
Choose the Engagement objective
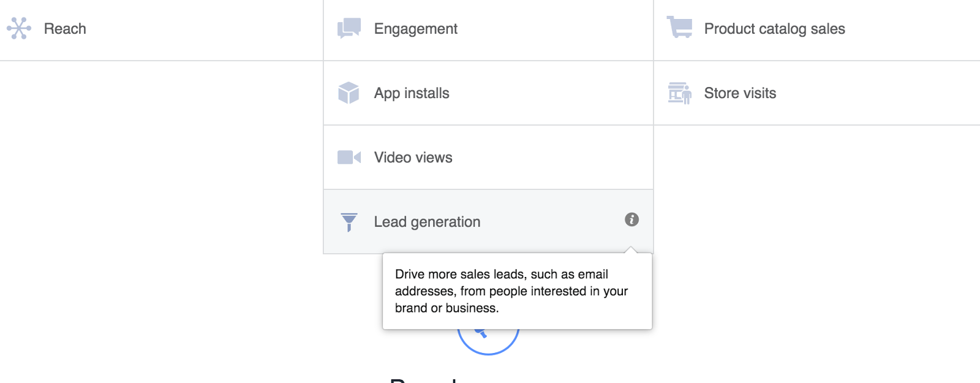(416, 29)
